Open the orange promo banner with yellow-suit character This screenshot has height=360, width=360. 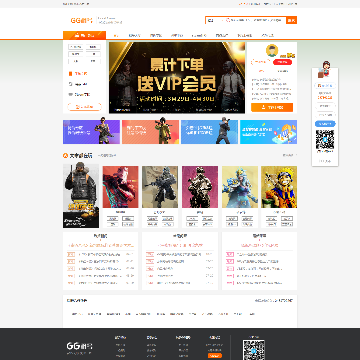tap(150, 132)
